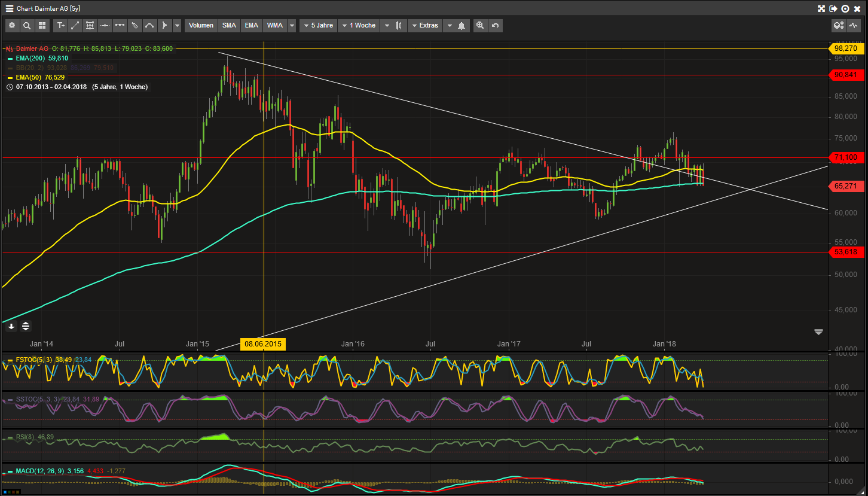Image resolution: width=868 pixels, height=496 pixels.
Task: Open the candlestick chart type icon
Action: coord(399,25)
